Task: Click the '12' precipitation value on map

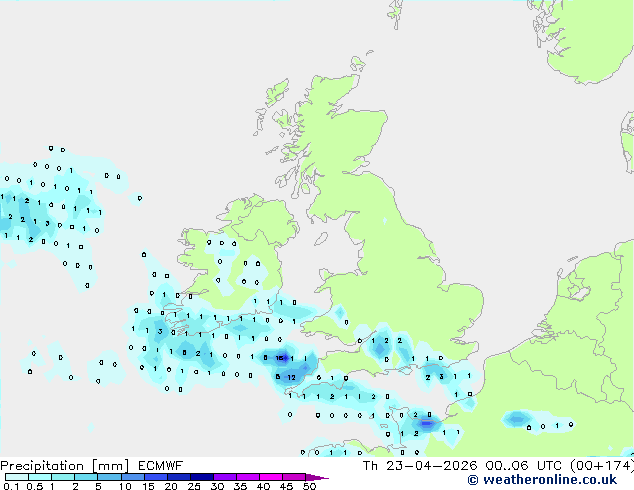Action: point(292,378)
